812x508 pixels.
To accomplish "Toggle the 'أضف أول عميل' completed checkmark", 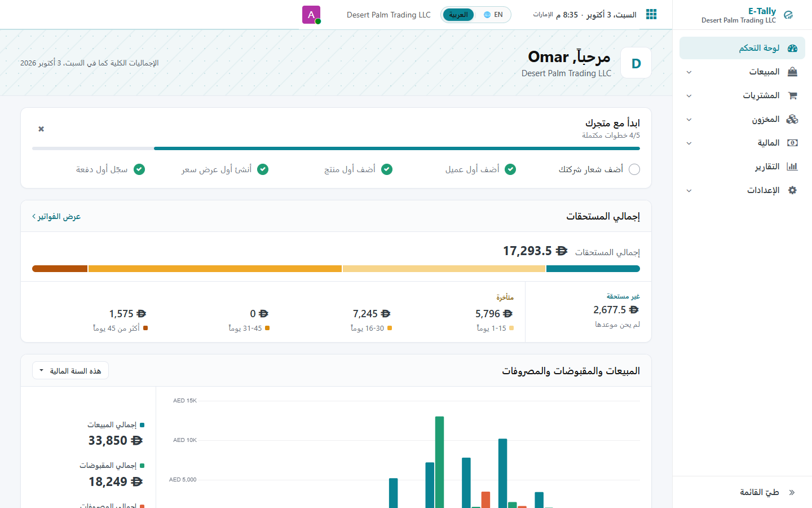I will coord(510,169).
